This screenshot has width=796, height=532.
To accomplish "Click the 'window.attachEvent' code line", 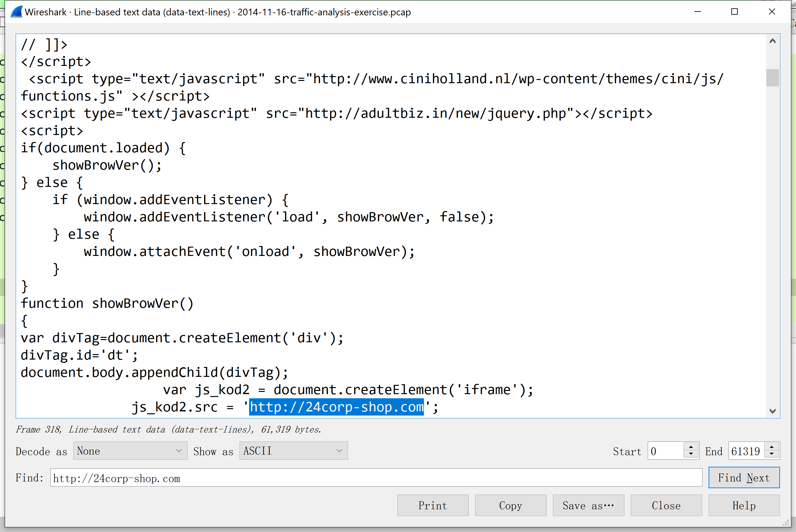I will pos(249,251).
